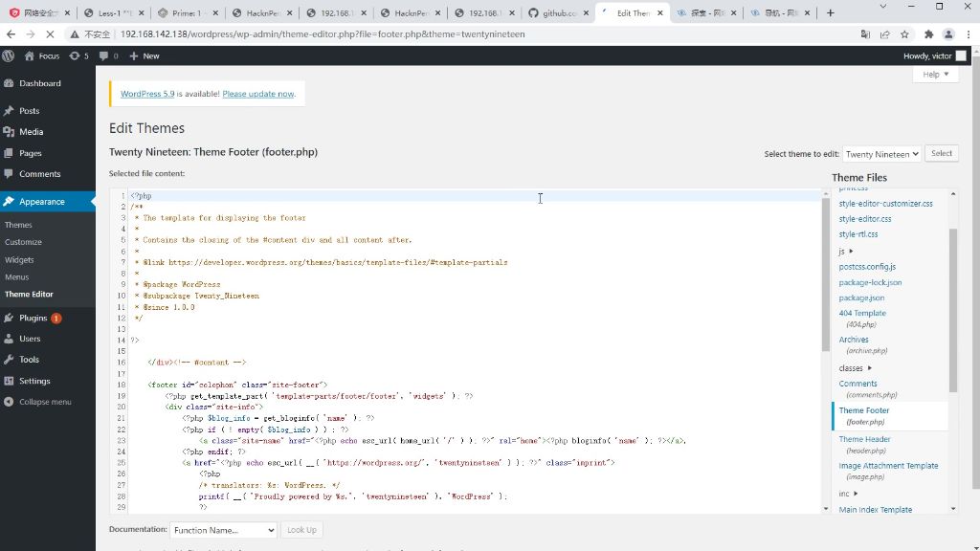Open Menus under Appearance

pyautogui.click(x=17, y=276)
